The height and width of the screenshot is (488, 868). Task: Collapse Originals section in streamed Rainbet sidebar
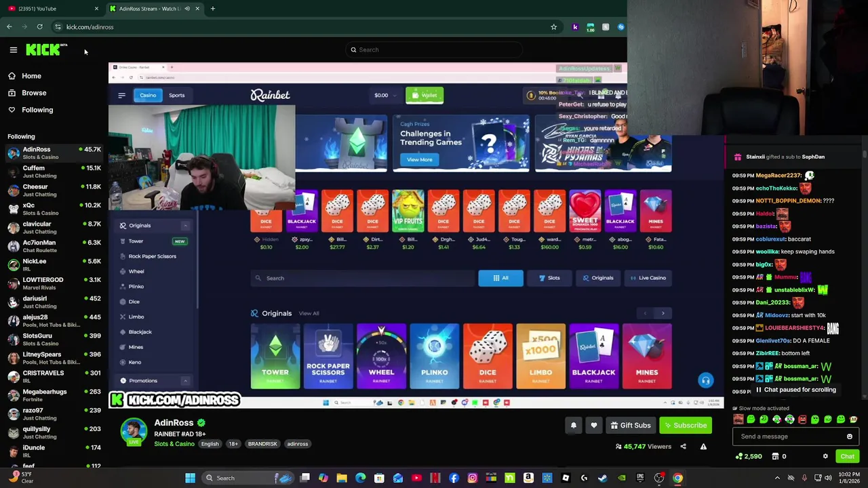[x=185, y=226]
